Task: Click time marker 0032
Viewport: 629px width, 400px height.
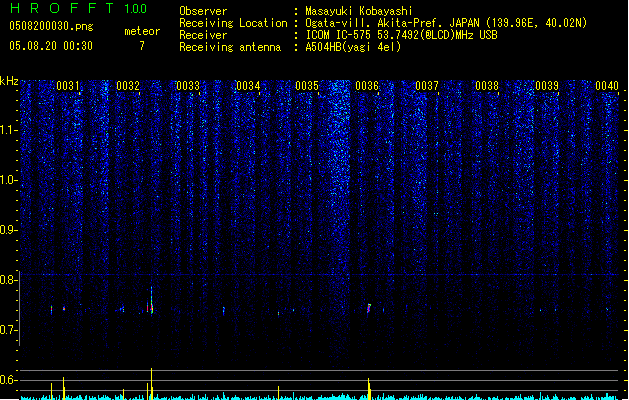Action: tap(128, 86)
